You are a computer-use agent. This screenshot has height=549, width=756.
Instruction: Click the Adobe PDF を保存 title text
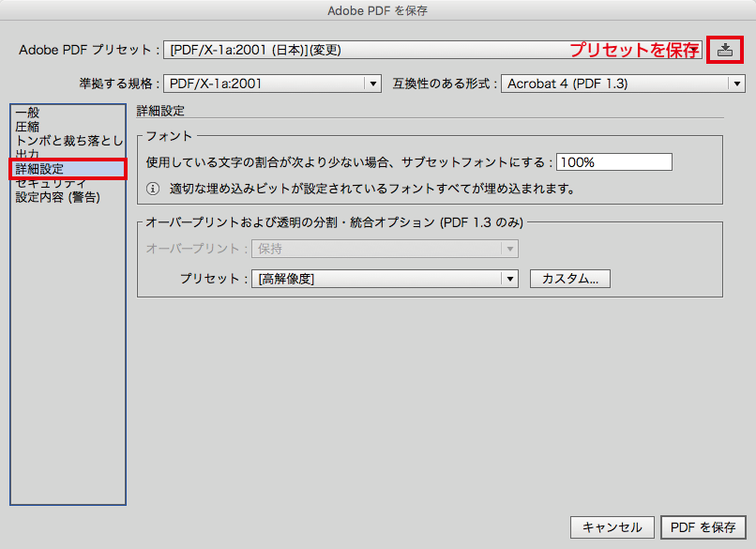click(x=377, y=10)
